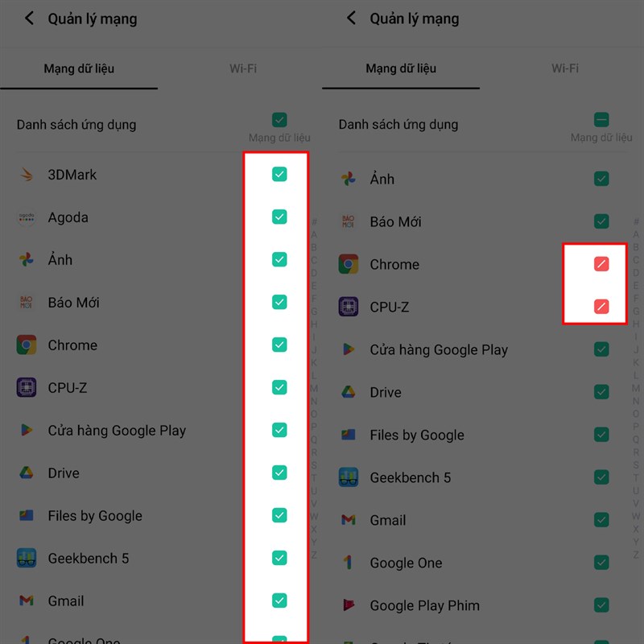
Task: Tap Báo Mới label in left list
Action: tap(73, 303)
